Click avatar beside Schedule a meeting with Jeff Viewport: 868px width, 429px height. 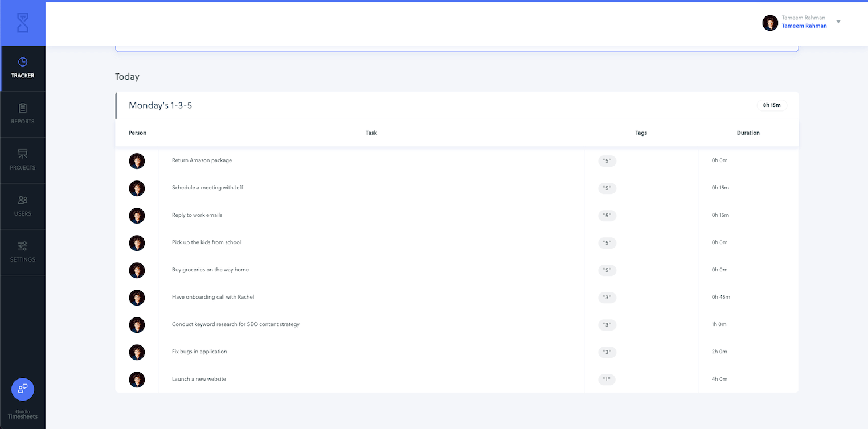click(137, 188)
